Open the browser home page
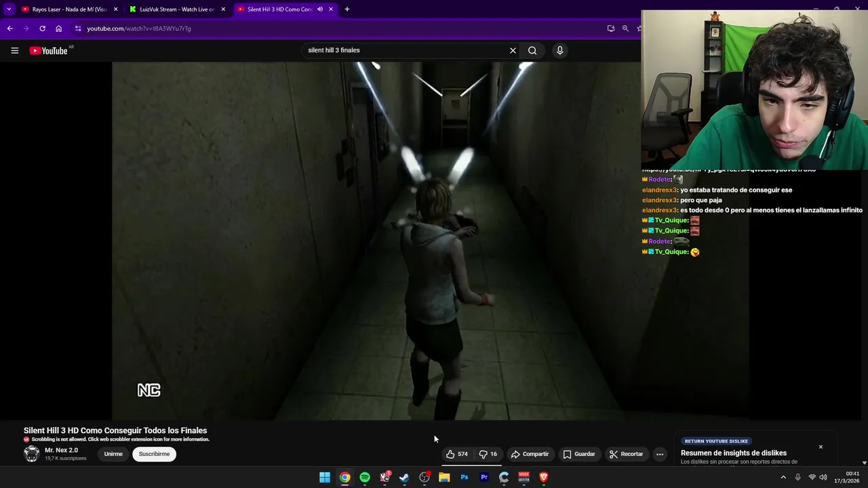The width and height of the screenshot is (868, 488). [x=58, y=28]
